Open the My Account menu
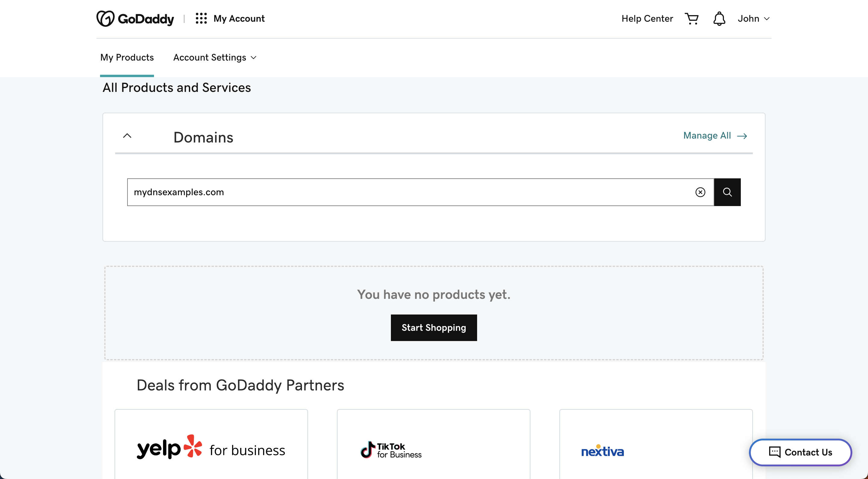The width and height of the screenshot is (868, 479). pyautogui.click(x=239, y=18)
